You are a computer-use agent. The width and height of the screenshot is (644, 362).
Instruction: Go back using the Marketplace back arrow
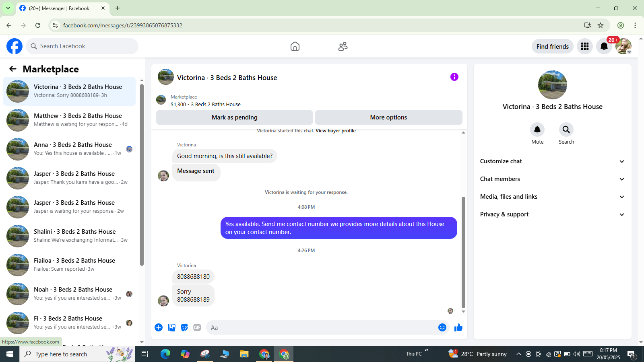pyautogui.click(x=13, y=69)
